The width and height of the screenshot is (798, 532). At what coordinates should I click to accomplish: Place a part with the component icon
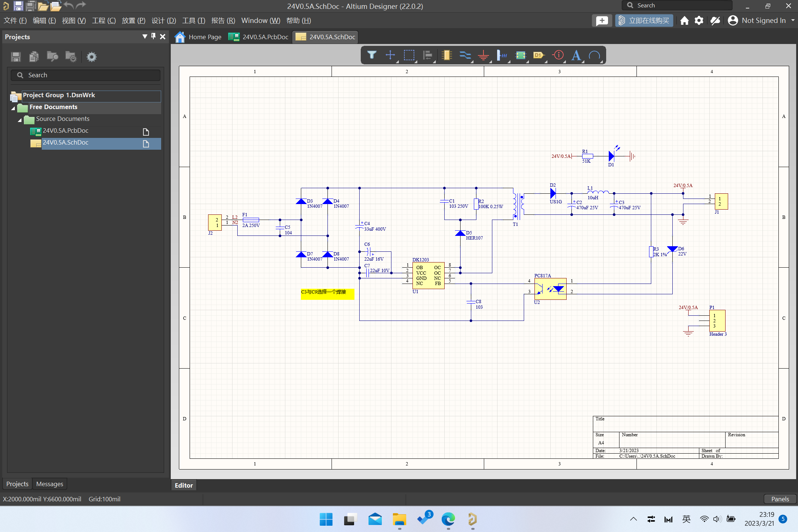click(x=446, y=55)
